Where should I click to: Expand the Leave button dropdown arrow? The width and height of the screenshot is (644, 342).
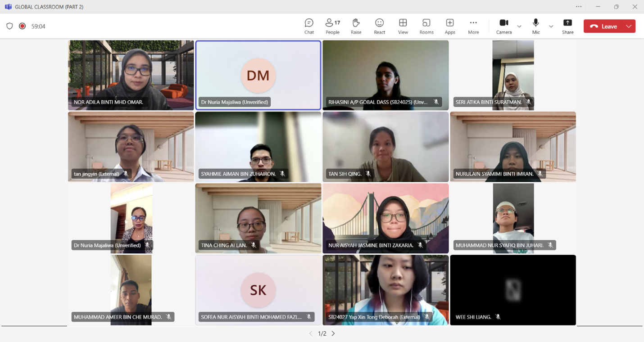[x=629, y=26]
